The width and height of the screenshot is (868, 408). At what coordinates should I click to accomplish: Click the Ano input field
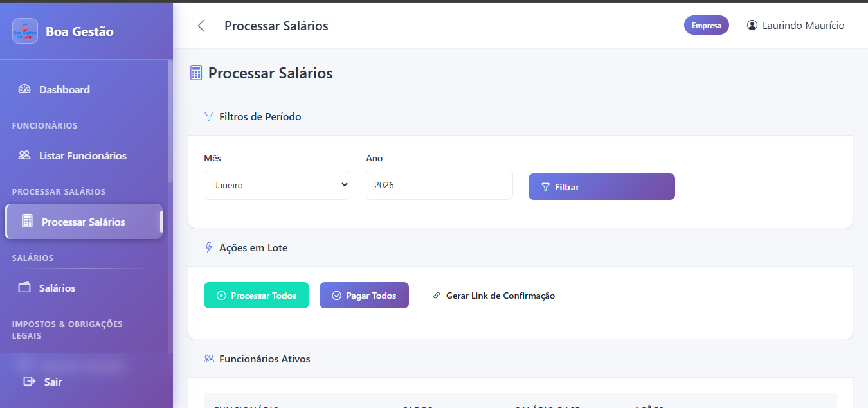click(x=439, y=185)
